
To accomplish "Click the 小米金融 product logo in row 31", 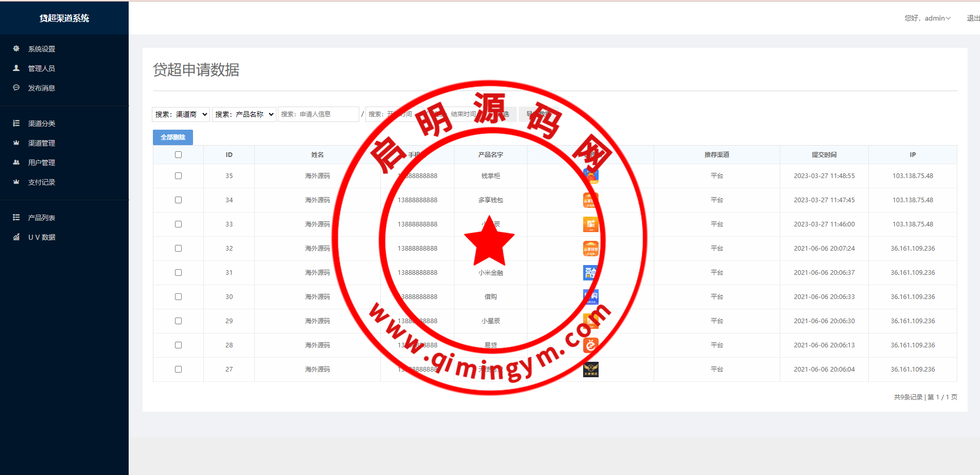I will [x=590, y=272].
